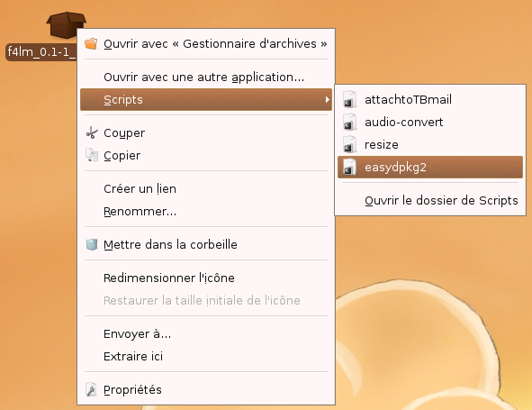Run the easydpkg2 script

430,167
